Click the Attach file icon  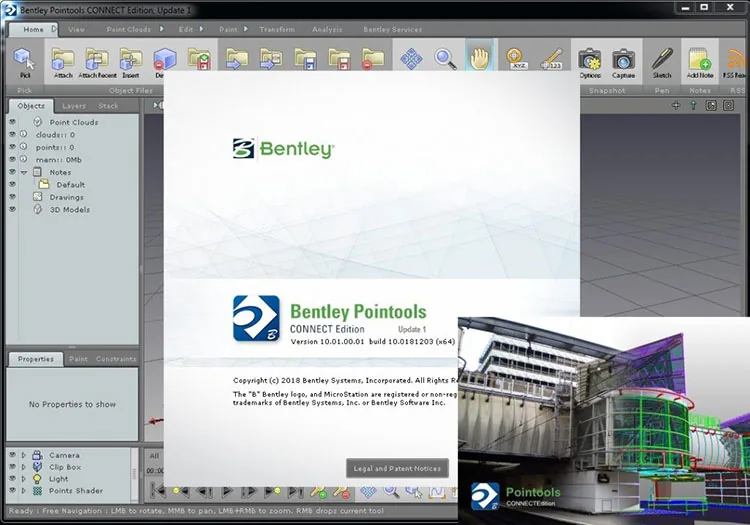pos(63,62)
